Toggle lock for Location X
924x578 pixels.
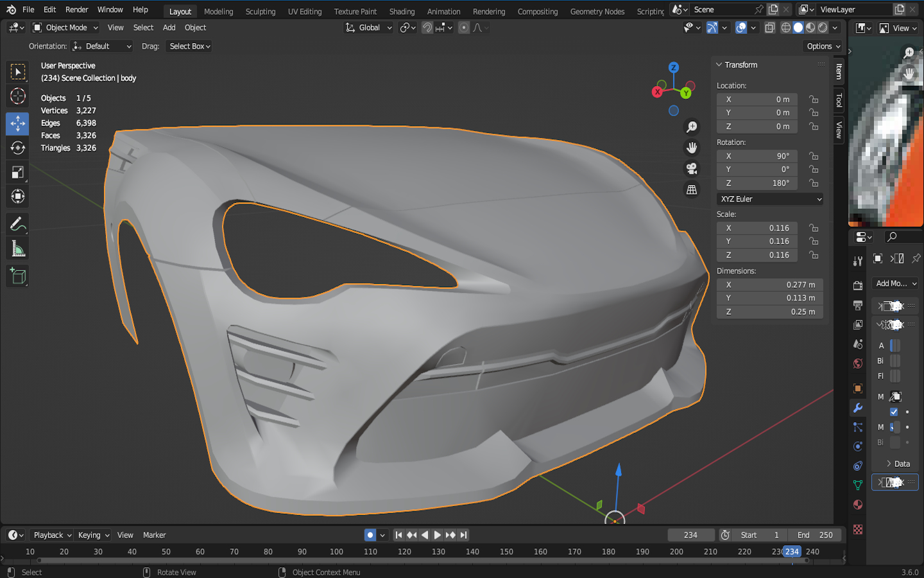814,100
